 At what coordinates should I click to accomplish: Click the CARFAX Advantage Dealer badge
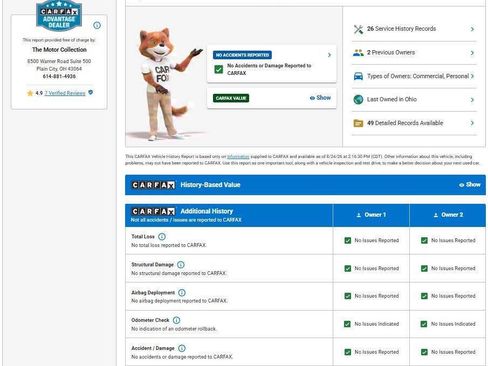(x=59, y=15)
